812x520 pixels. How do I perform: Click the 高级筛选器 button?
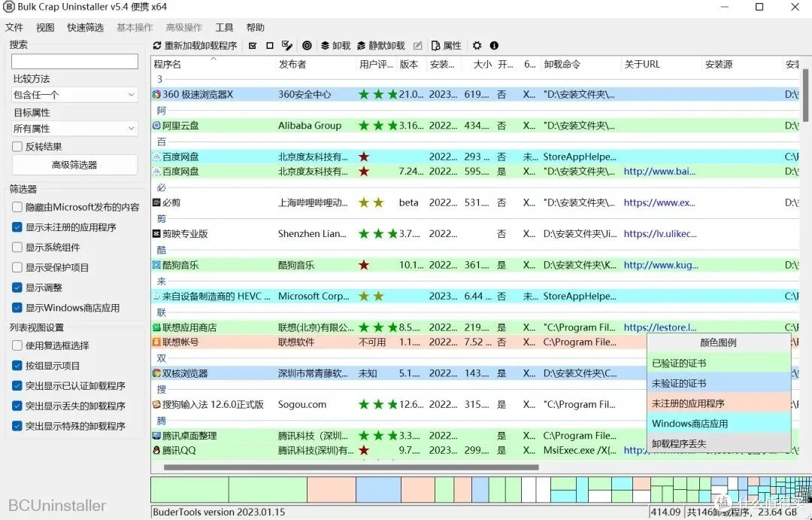pos(74,165)
